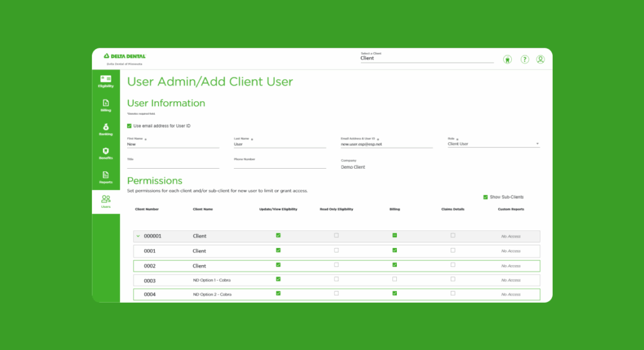This screenshot has height=350, width=644.
Task: Toggle the Show Sub-Clients checkbox
Action: pos(486,197)
